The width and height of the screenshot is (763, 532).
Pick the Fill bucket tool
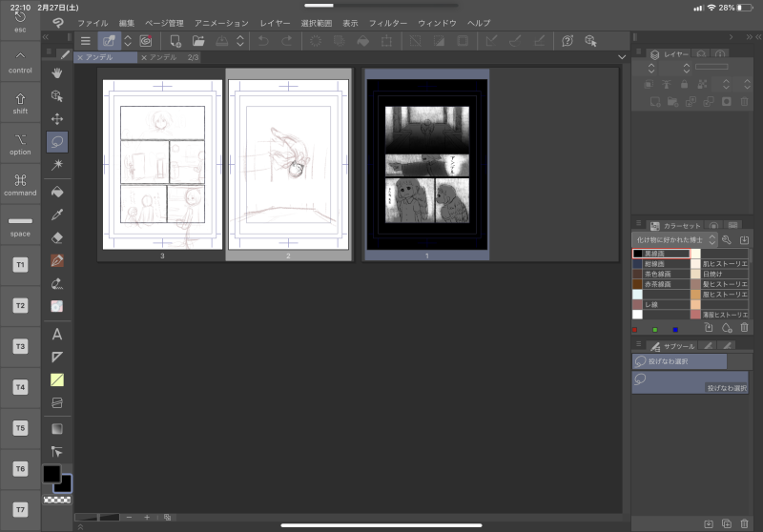tap(57, 192)
